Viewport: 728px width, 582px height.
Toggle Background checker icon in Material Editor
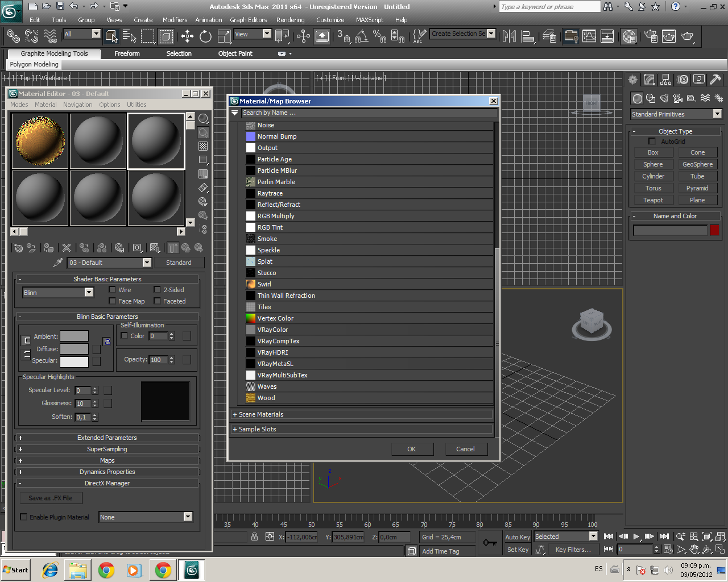click(x=203, y=146)
